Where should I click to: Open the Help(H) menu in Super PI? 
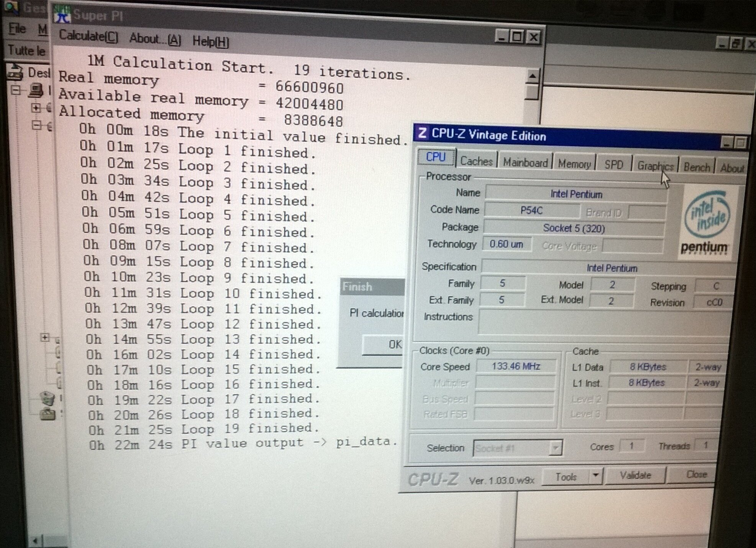(x=210, y=41)
